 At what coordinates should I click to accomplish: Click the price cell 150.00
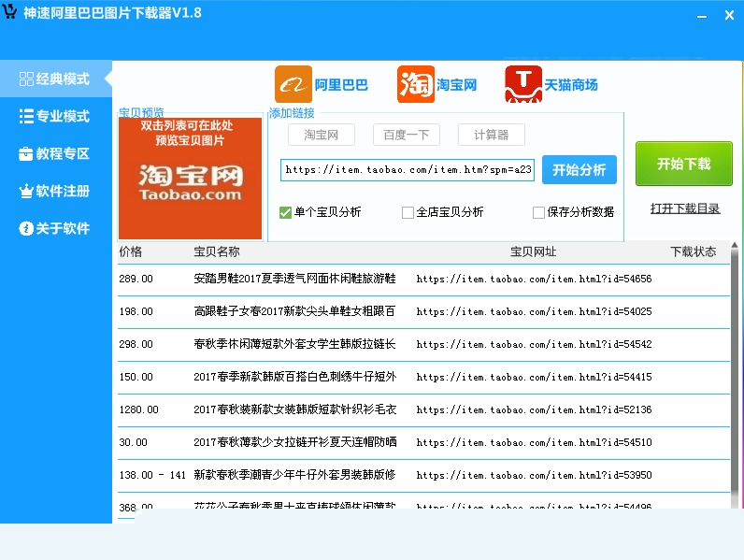pos(136,378)
